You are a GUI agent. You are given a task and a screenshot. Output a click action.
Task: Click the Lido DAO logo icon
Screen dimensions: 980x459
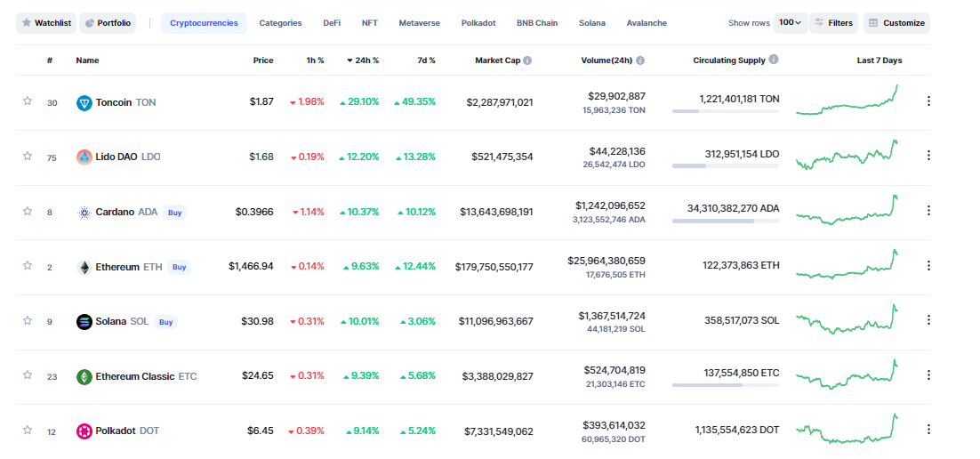84,157
